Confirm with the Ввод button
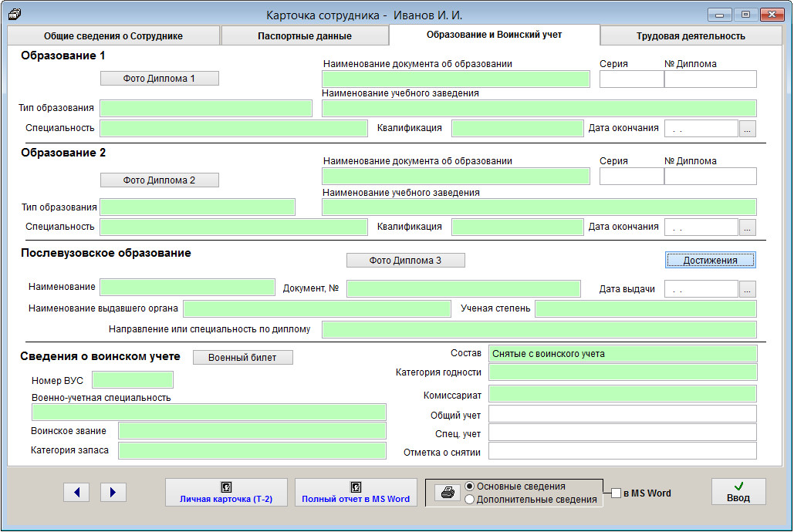This screenshot has width=794, height=532. click(738, 492)
